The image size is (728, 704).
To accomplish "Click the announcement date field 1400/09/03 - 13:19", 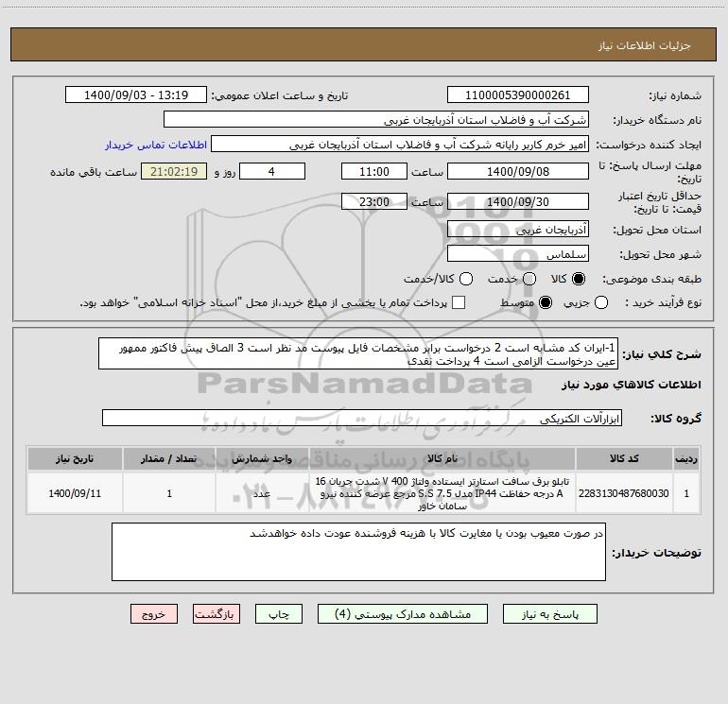I will [136, 94].
